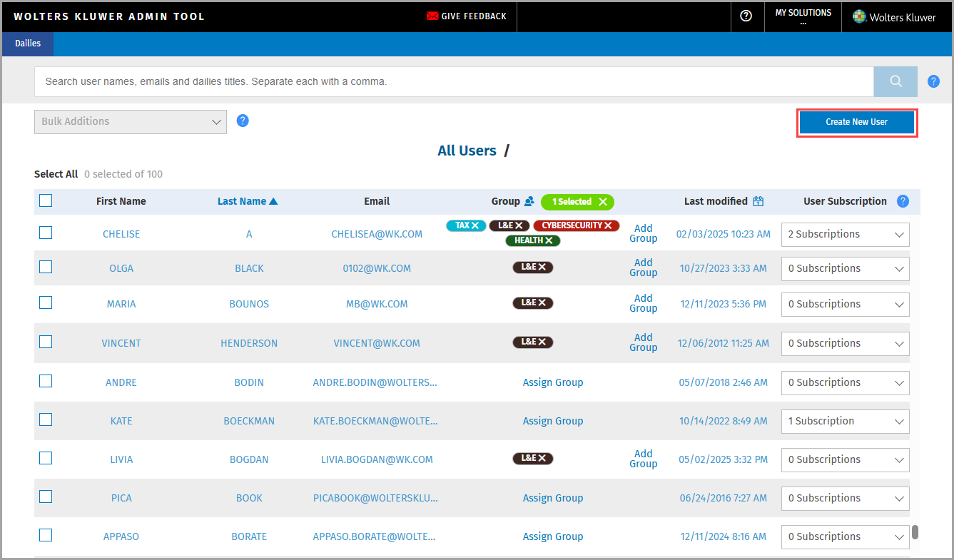The width and height of the screenshot is (954, 560).
Task: Click Assign Group for Pica Book
Action: pos(553,498)
